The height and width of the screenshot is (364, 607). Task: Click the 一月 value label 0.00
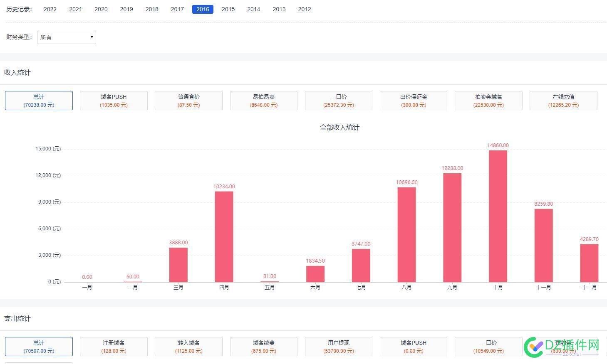coord(87,277)
